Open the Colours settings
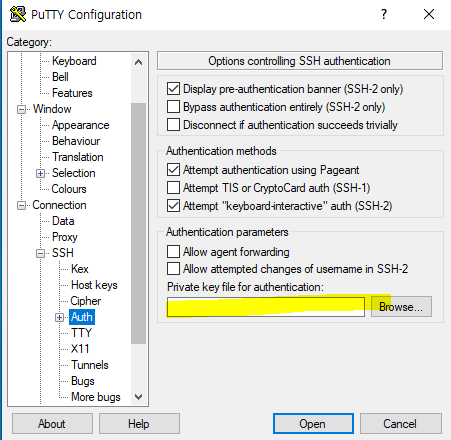Image resolution: width=451 pixels, height=440 pixels. point(69,189)
